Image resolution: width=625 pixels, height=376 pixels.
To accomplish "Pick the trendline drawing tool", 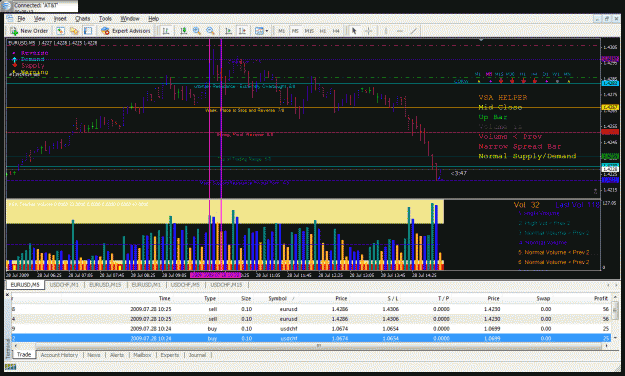I will pos(414,31).
